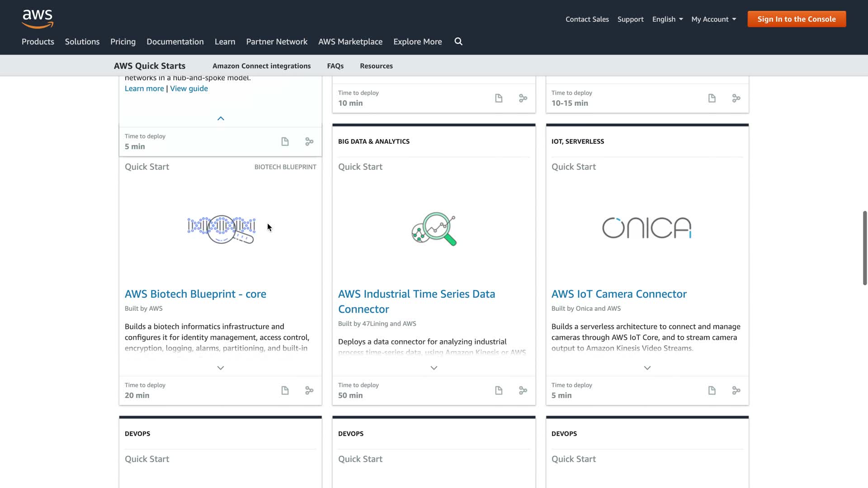
Task: Expand the Industrial Time Series Data Connector description
Action: tap(434, 368)
